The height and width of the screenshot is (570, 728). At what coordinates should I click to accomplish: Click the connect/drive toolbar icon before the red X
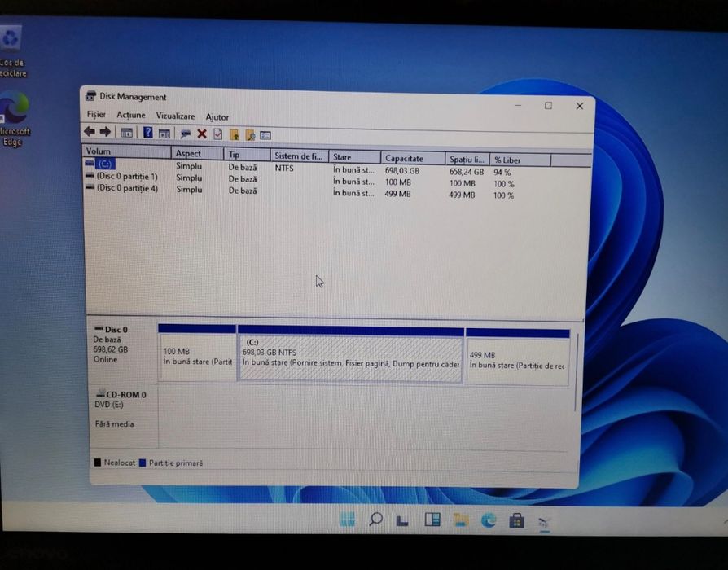click(186, 134)
